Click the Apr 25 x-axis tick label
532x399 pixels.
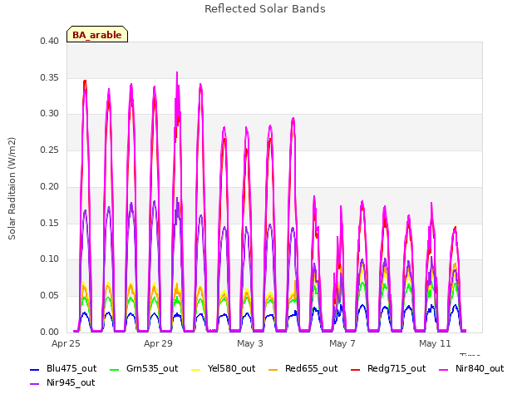click(x=66, y=343)
